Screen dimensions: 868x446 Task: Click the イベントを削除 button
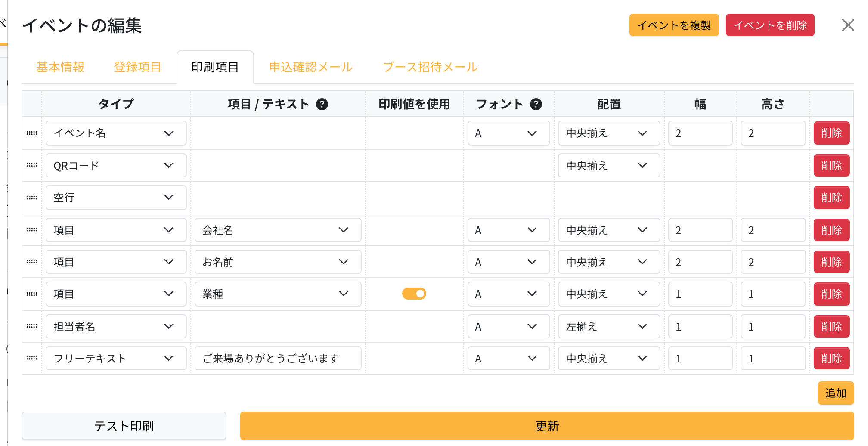(x=770, y=25)
